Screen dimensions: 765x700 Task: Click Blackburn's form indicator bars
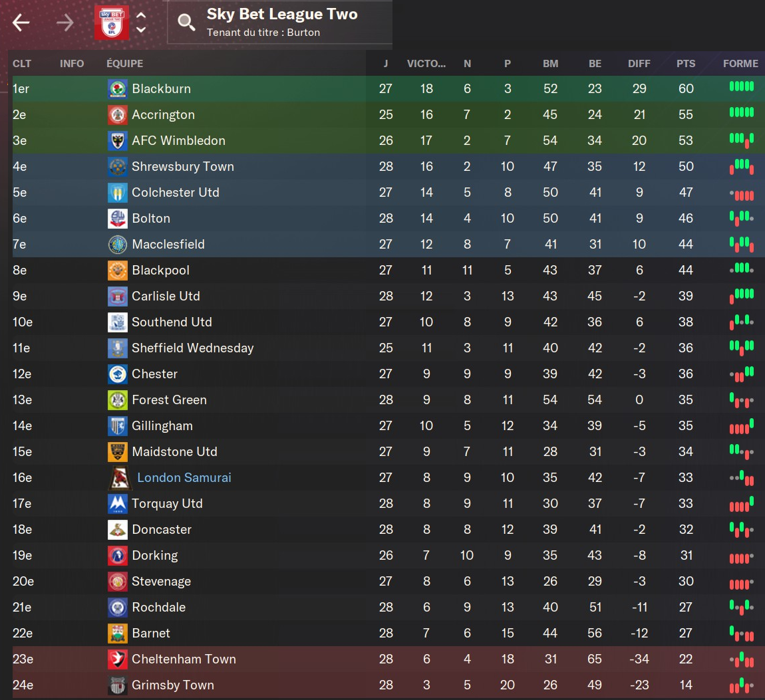pyautogui.click(x=741, y=86)
